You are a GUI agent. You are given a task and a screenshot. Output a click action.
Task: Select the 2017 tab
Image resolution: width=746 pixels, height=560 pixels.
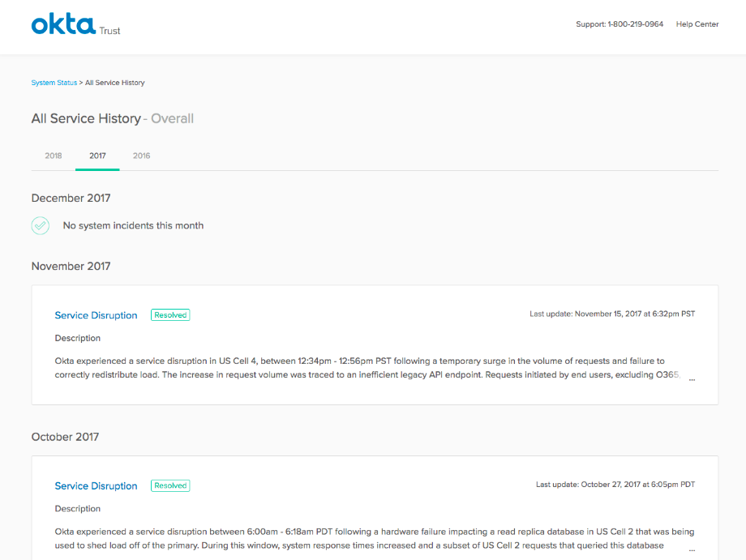click(x=97, y=156)
